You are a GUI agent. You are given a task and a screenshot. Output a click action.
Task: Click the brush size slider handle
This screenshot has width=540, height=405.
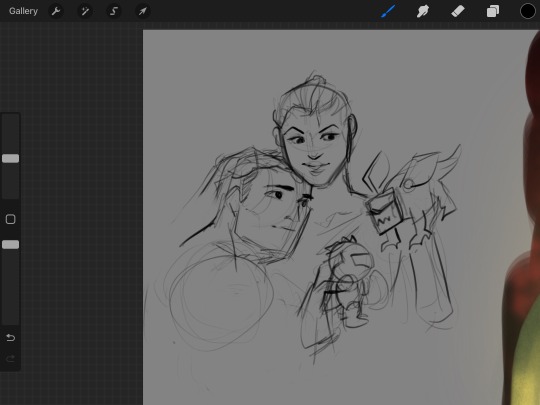[11, 158]
